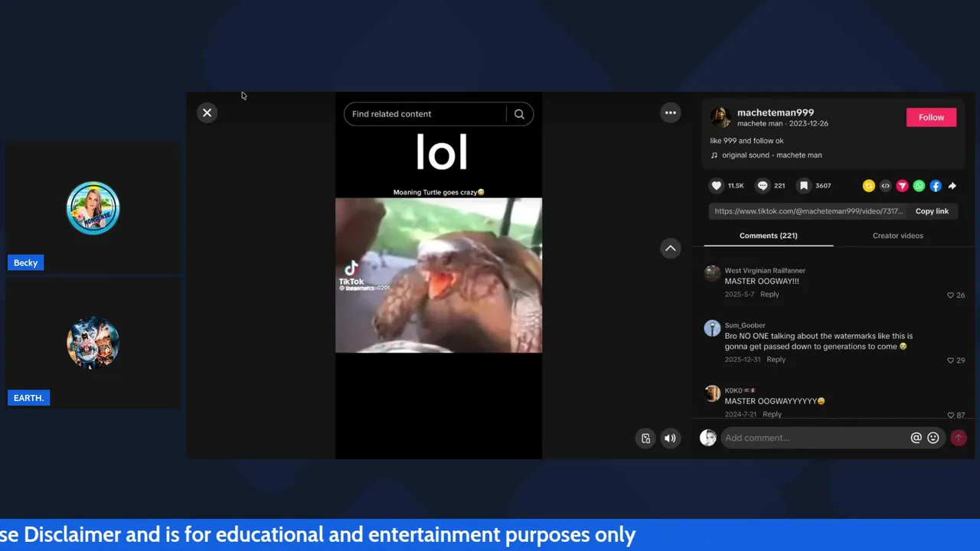Image resolution: width=980 pixels, height=551 pixels.
Task: Select Becky participant tile
Action: click(93, 208)
